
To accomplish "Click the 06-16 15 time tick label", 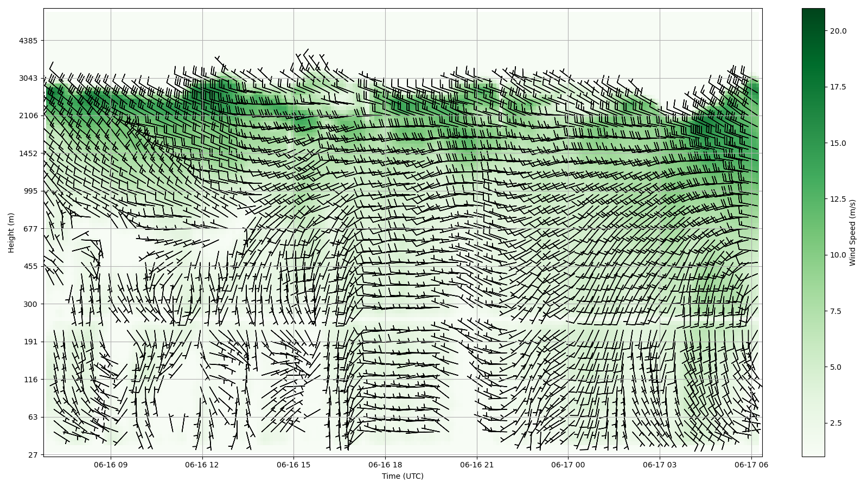I will point(293,465).
